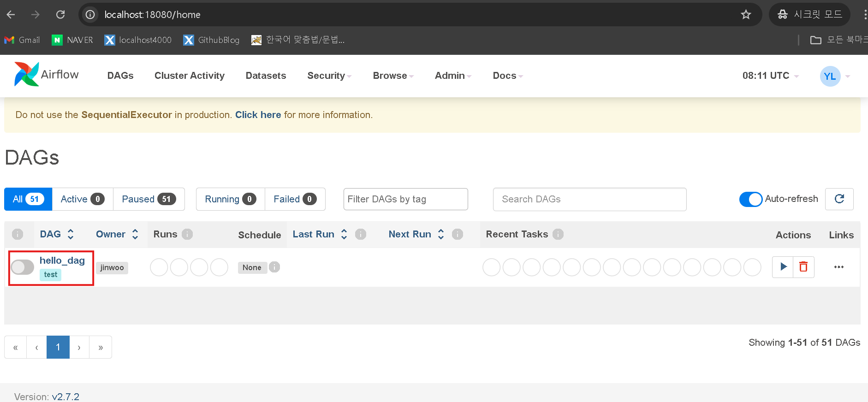The height and width of the screenshot is (402, 868).
Task: Focus the Search DAGs field
Action: (589, 199)
